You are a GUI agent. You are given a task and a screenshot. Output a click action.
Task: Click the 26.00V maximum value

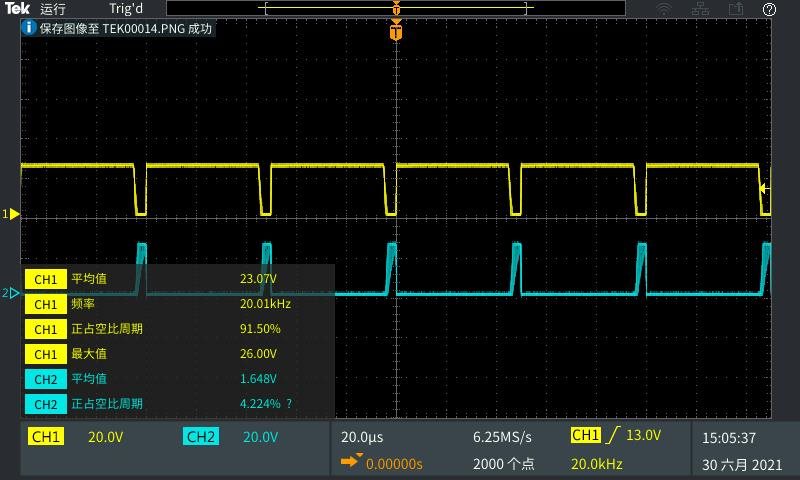[258, 353]
